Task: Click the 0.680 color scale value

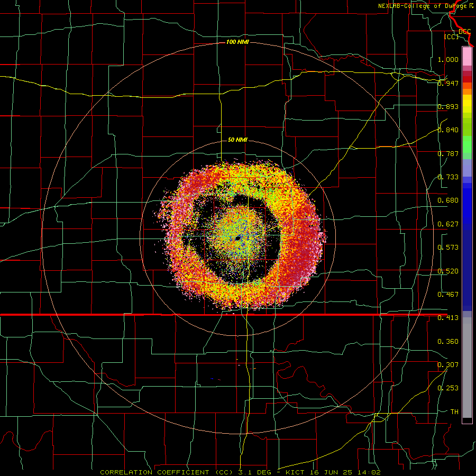Action: 448,200
